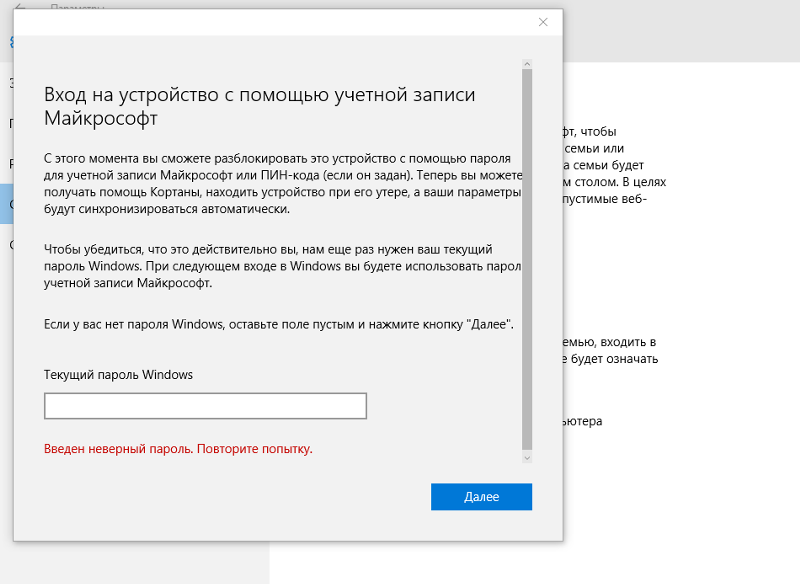Click the Текущий пароль Windows label
The width and height of the screenshot is (800, 584).
pos(118,375)
